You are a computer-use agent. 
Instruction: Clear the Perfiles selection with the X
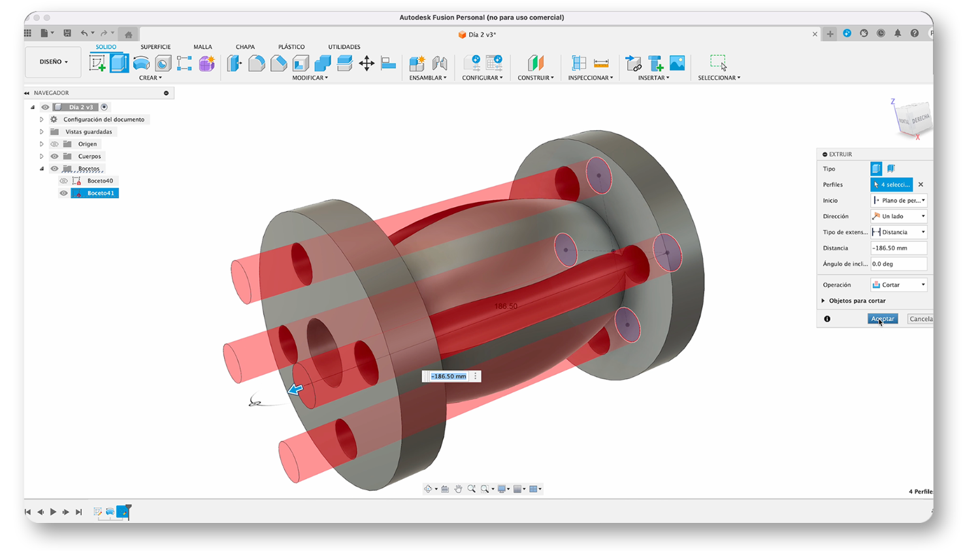tap(921, 185)
